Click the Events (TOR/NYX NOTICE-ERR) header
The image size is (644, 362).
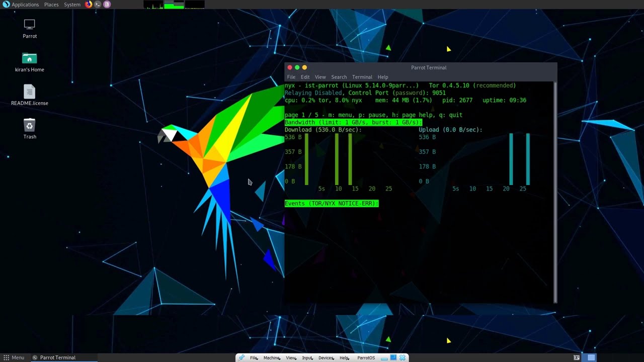[x=332, y=203]
